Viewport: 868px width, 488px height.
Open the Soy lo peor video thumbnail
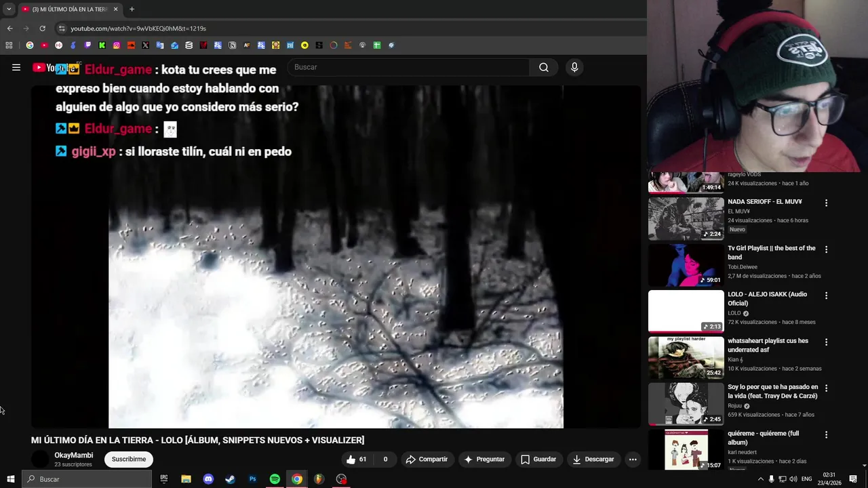pos(686,404)
